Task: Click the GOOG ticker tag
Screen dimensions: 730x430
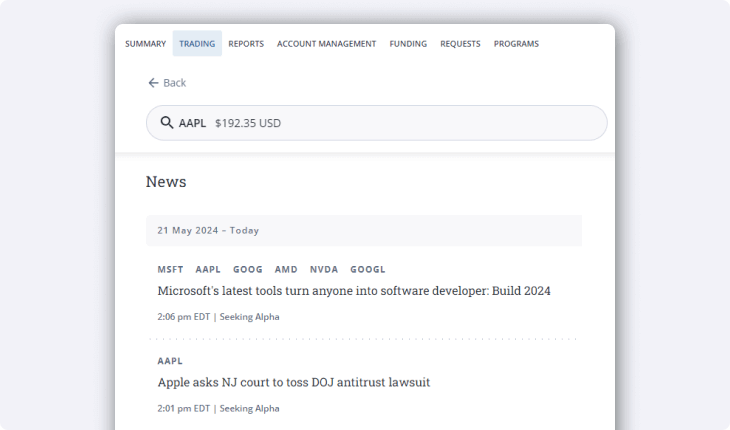Action: click(247, 269)
